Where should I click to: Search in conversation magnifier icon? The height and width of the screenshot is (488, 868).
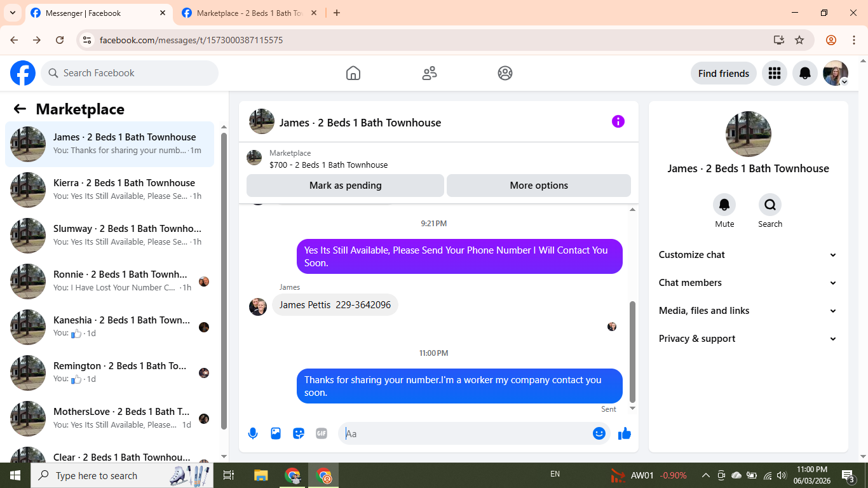(770, 205)
